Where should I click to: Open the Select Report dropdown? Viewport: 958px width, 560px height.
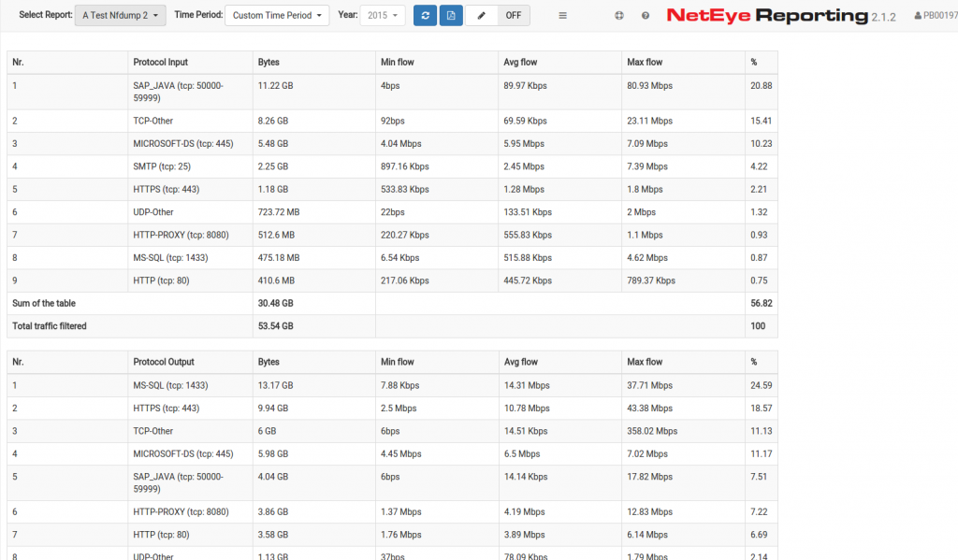(120, 16)
